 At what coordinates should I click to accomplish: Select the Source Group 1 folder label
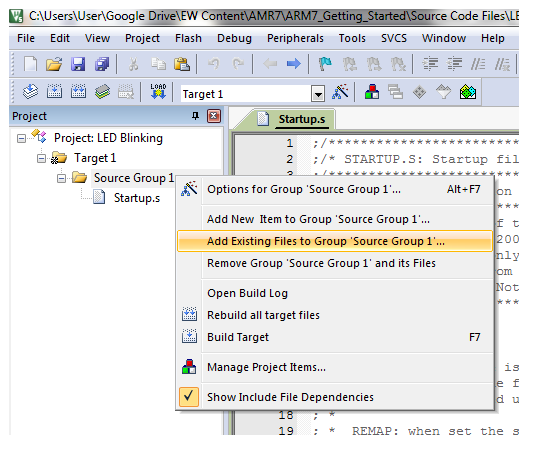(134, 178)
